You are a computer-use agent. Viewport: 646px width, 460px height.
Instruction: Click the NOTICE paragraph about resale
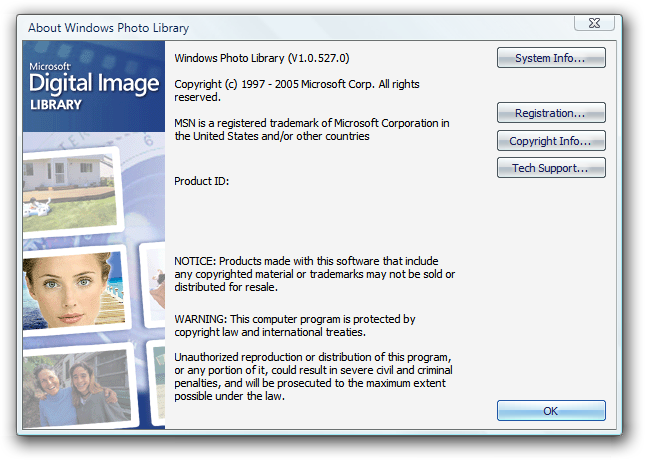tap(314, 274)
